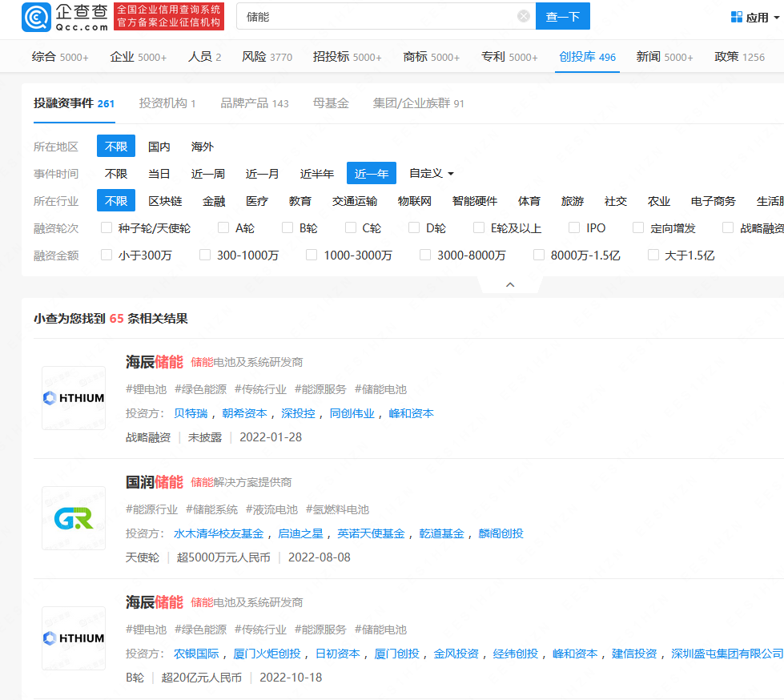The image size is (784, 700).
Task: Clear the search box with the X icon
Action: pos(524,17)
